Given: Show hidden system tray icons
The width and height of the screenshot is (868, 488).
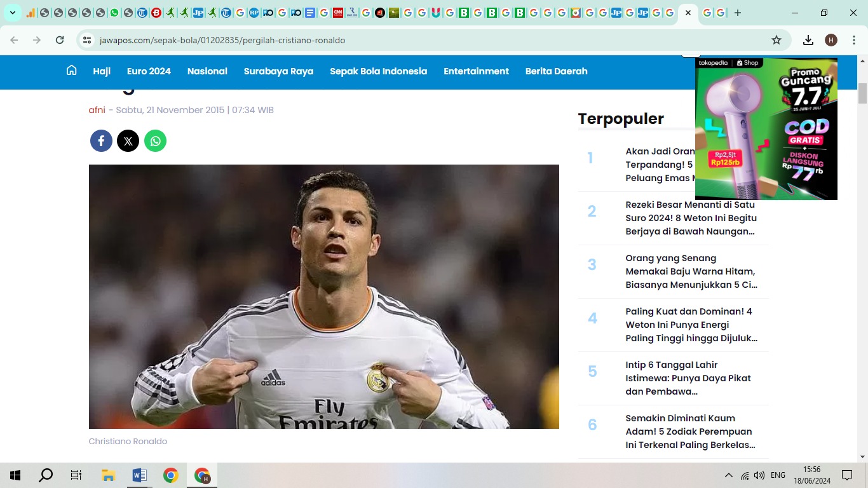Looking at the screenshot, I should 729,475.
